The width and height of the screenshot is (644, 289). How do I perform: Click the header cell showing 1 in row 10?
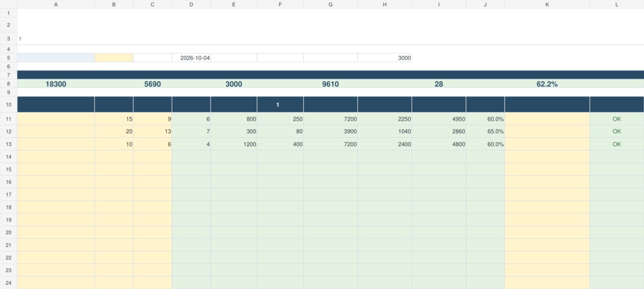tap(280, 105)
